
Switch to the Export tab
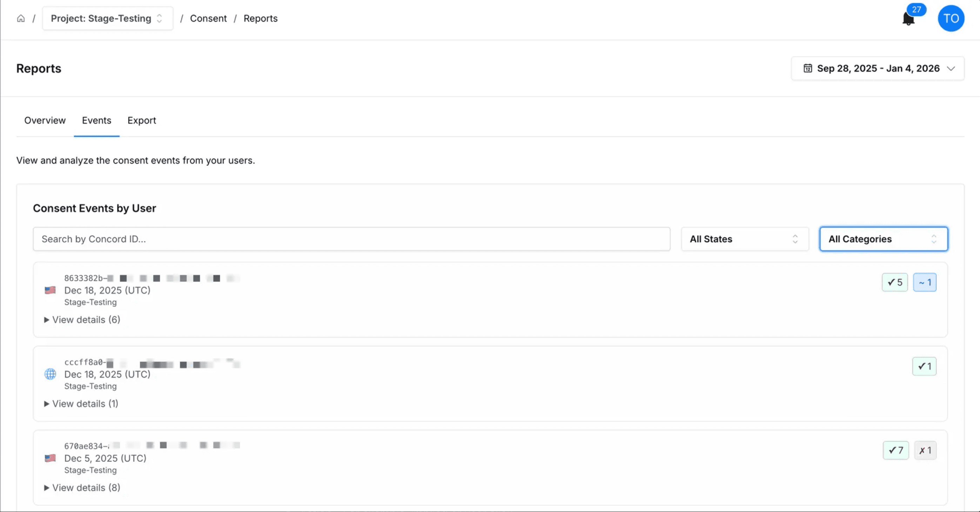point(141,121)
